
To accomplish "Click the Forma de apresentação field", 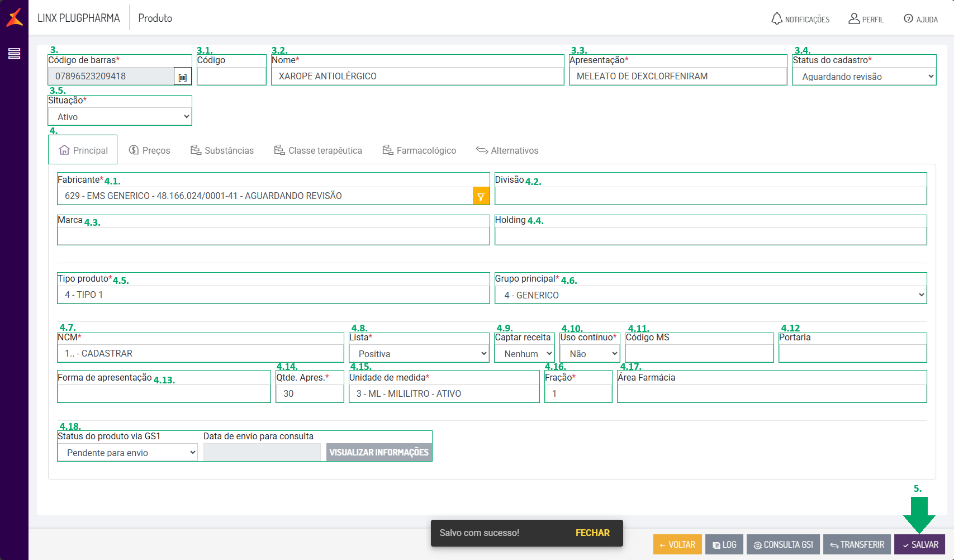I will point(164,393).
